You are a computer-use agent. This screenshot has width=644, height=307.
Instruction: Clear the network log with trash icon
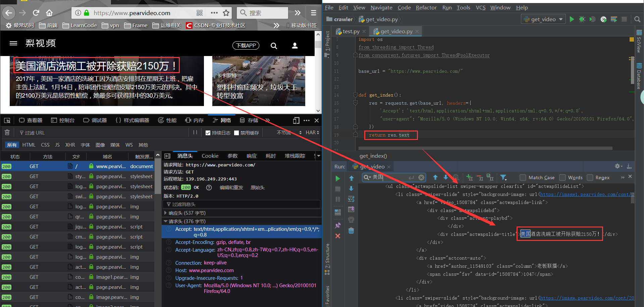pos(7,133)
